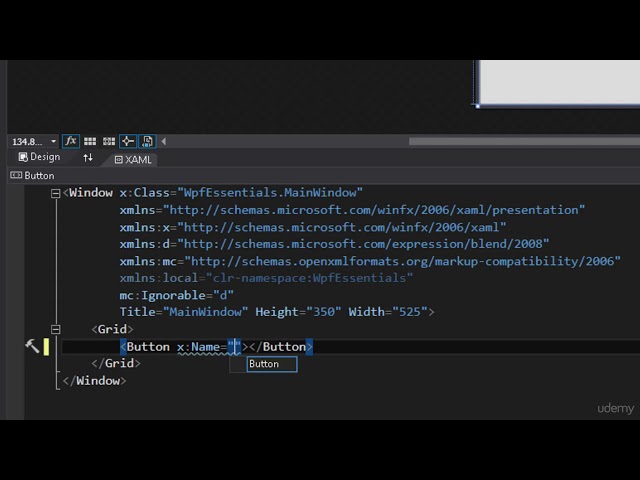Click the resize handle at the preview window corner
The image size is (640, 480).
tap(478, 106)
